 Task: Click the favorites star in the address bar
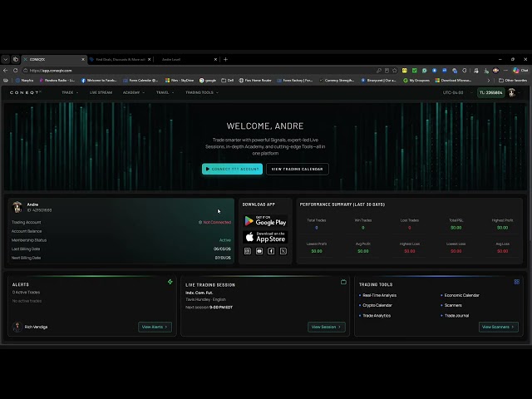tap(395, 71)
